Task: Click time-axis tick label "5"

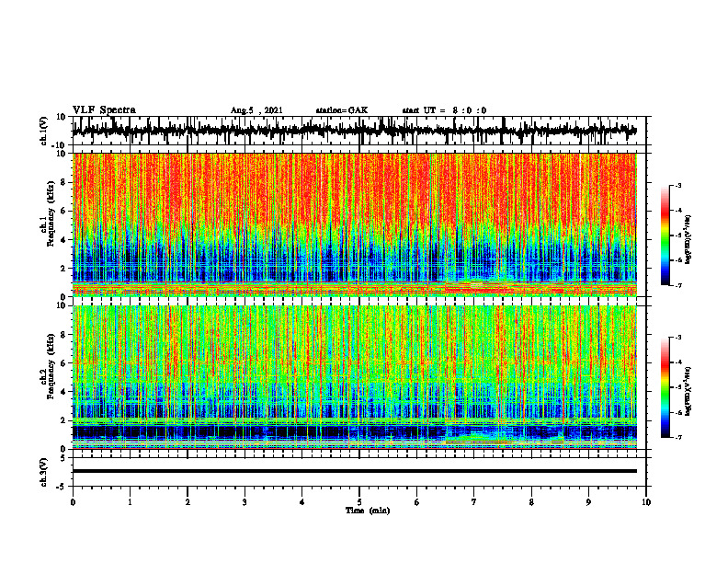Action: pos(359,502)
